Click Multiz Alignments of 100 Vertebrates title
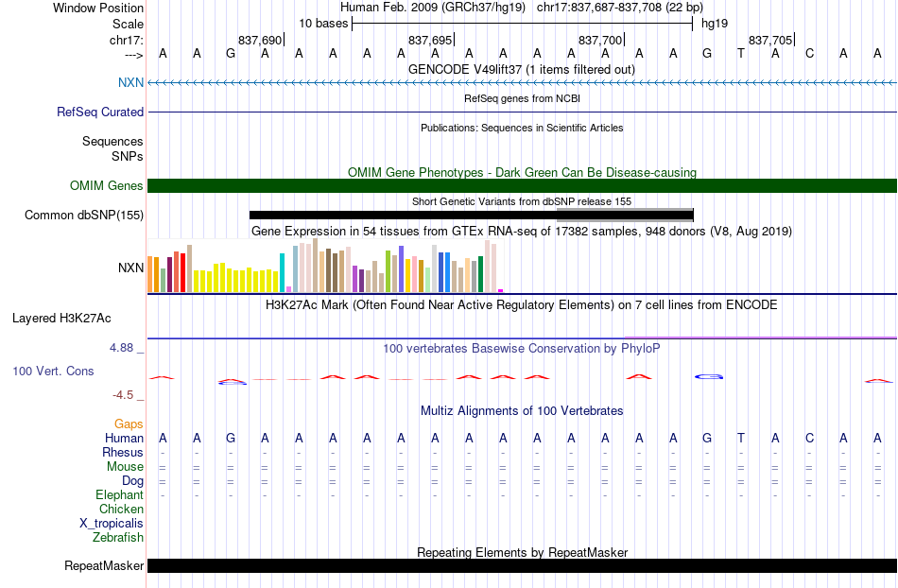The image size is (898, 588). click(x=522, y=410)
